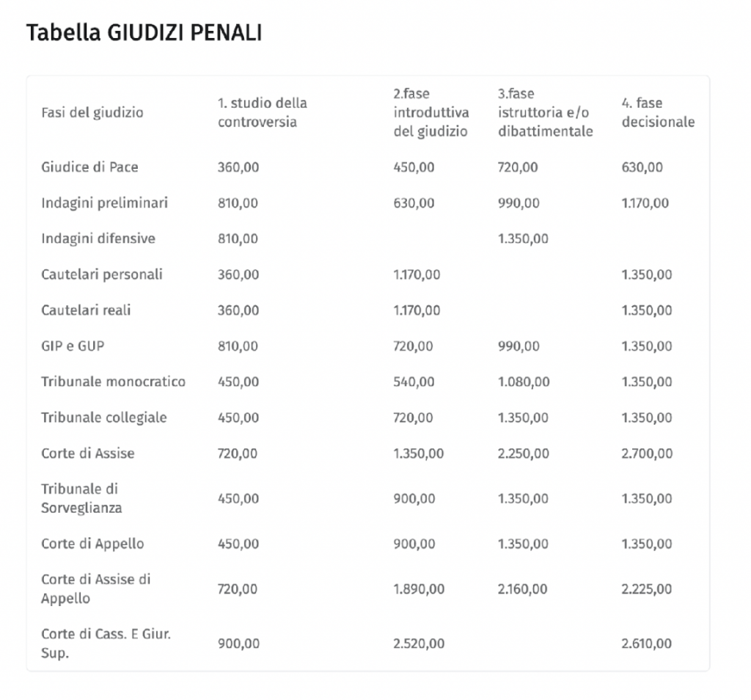Click the 'Tribunale di Sorveglianza' row label
Image resolution: width=751 pixels, height=700 pixels.
(81, 498)
